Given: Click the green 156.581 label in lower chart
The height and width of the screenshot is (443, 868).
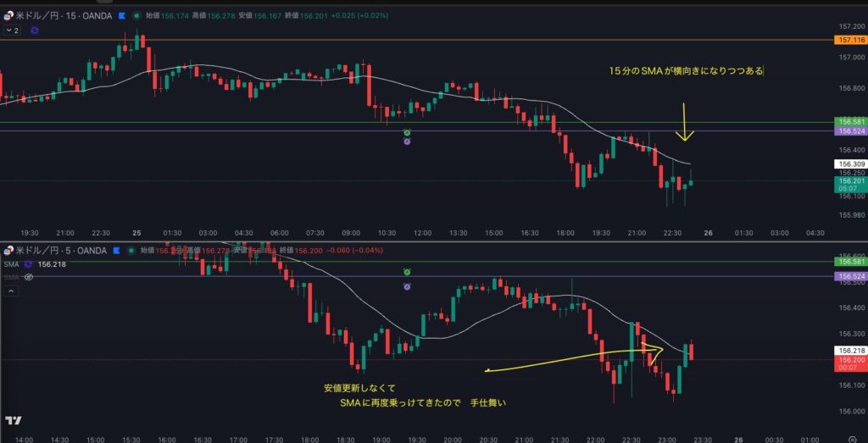Looking at the screenshot, I should [849, 262].
